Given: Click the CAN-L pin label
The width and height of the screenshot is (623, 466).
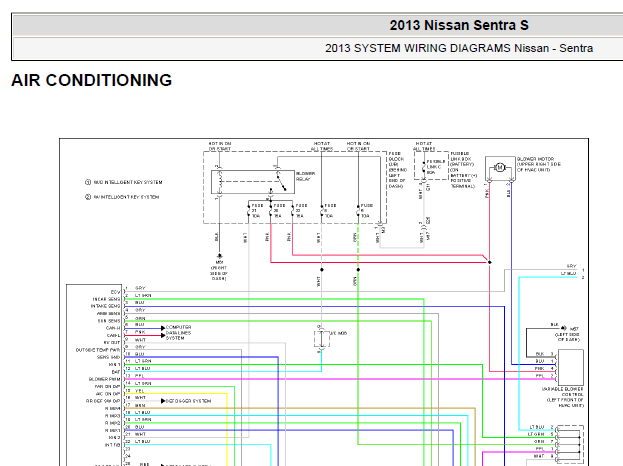Looking at the screenshot, I should tap(114, 335).
